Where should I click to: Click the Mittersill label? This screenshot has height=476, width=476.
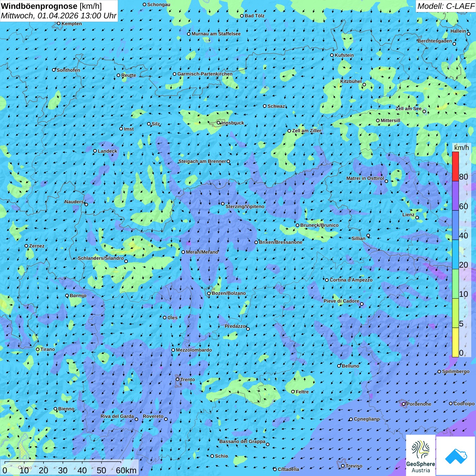[x=390, y=120]
